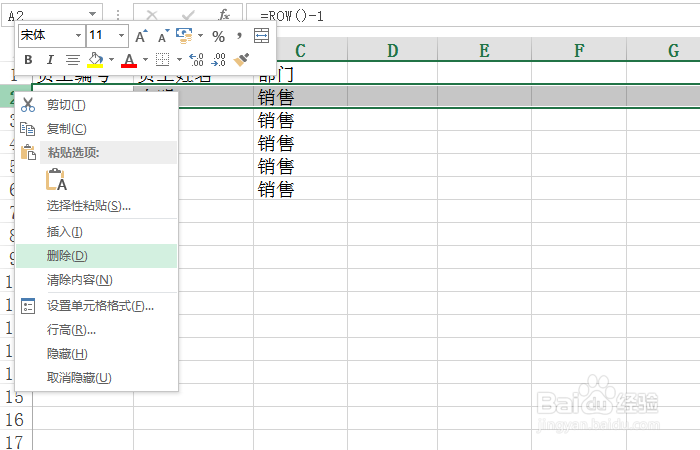This screenshot has height=450, width=700.
Task: Increase font size with large A
Action: 141,36
